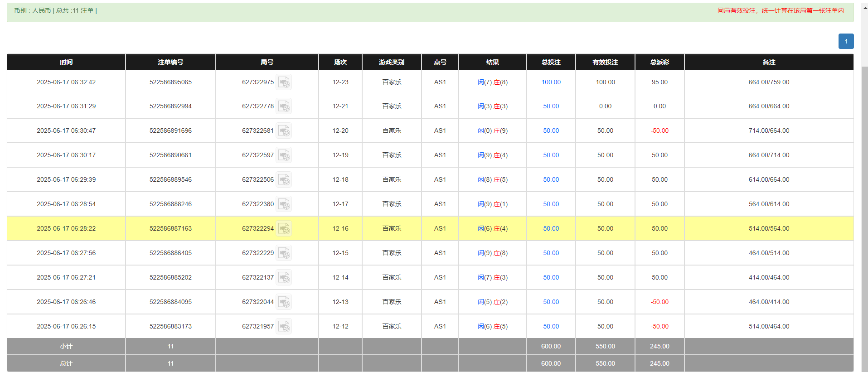Play video replay for round 627322229
Viewport: 868px width, 372px height.
[x=284, y=253]
